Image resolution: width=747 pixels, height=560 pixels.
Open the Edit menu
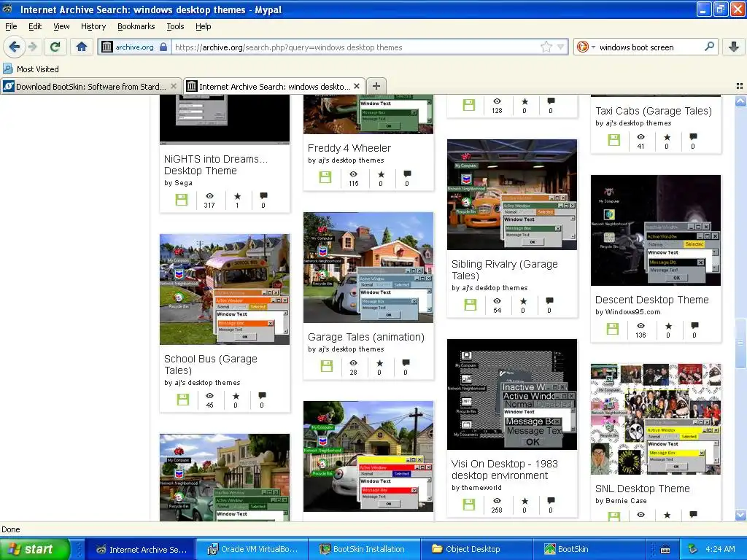click(35, 27)
